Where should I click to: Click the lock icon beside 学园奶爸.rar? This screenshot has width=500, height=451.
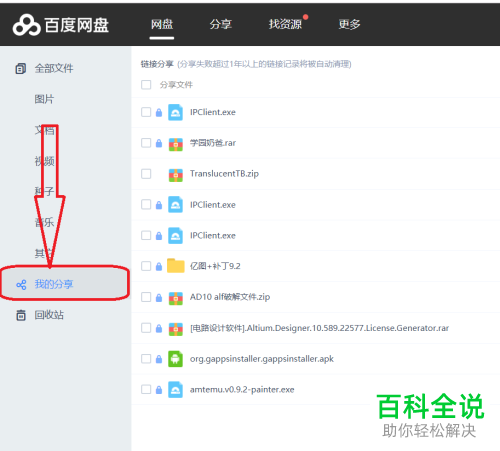point(159,143)
